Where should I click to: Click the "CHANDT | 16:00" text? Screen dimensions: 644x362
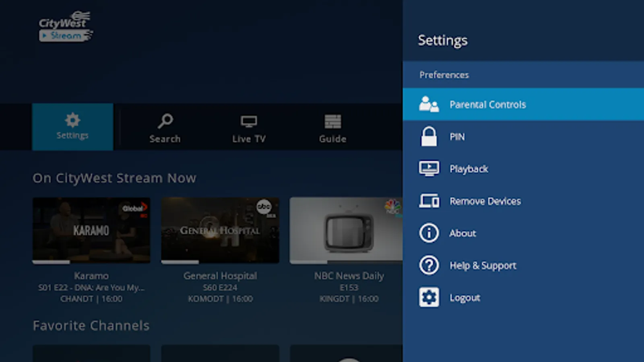pyautogui.click(x=91, y=299)
